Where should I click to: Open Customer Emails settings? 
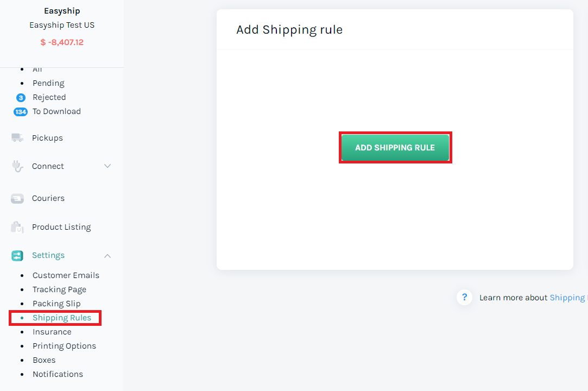point(66,275)
